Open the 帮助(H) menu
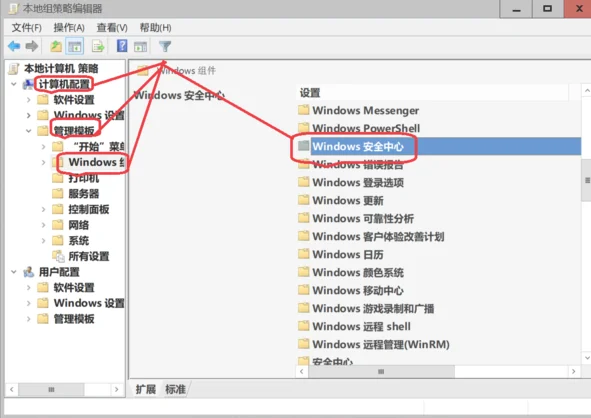Viewport: 591px width, 418px height. pyautogui.click(x=155, y=28)
